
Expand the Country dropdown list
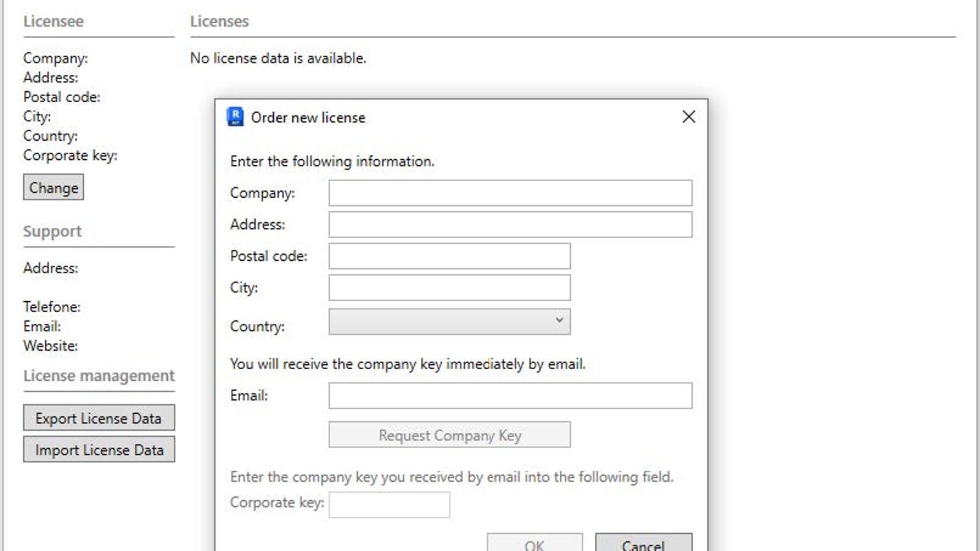coord(449,322)
